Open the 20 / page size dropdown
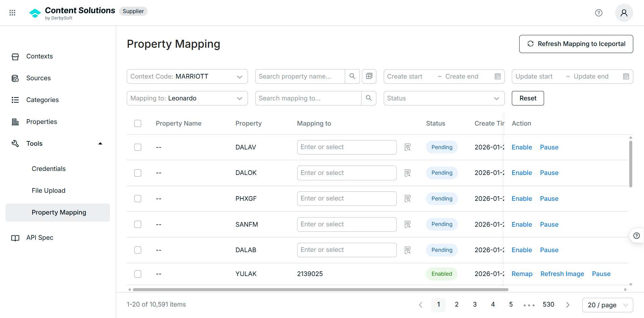The height and width of the screenshot is (318, 644). tap(607, 305)
